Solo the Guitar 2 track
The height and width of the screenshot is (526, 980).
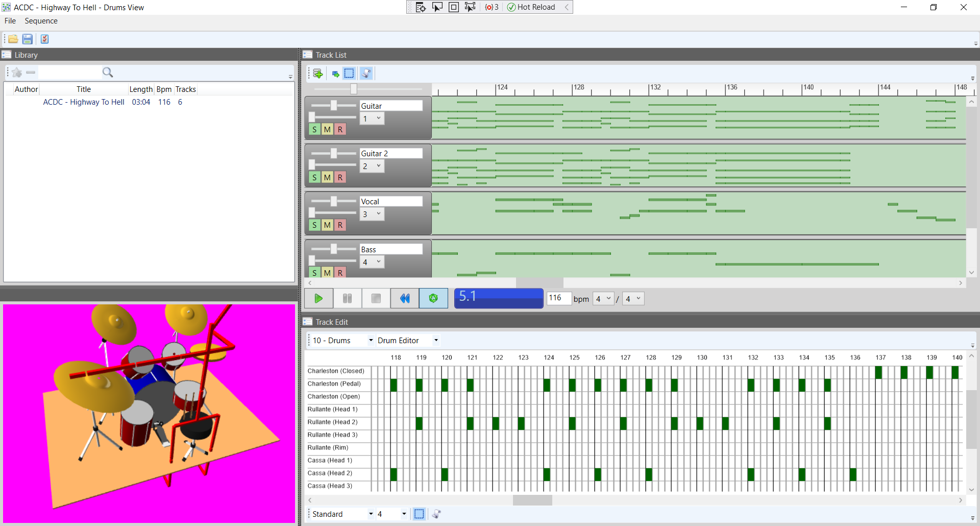tap(314, 177)
